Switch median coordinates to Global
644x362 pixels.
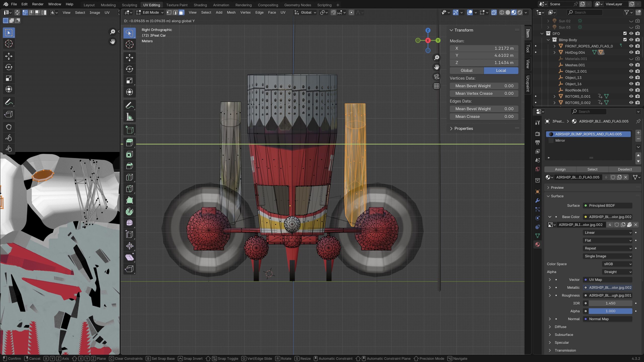coord(466,70)
